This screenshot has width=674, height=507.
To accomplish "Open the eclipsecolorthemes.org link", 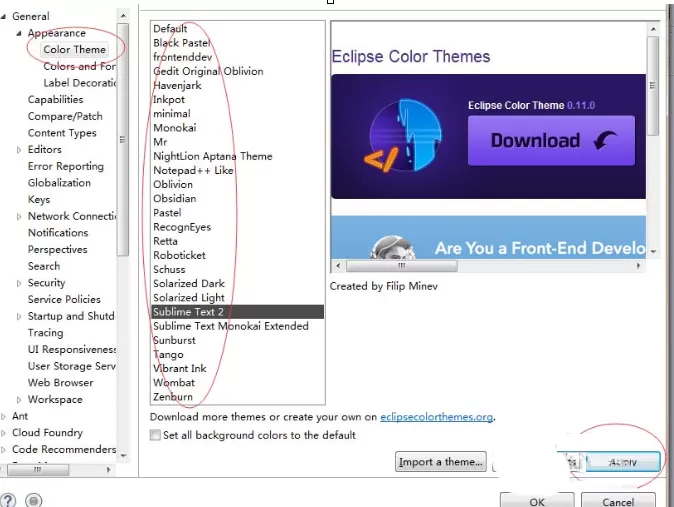I will [436, 417].
